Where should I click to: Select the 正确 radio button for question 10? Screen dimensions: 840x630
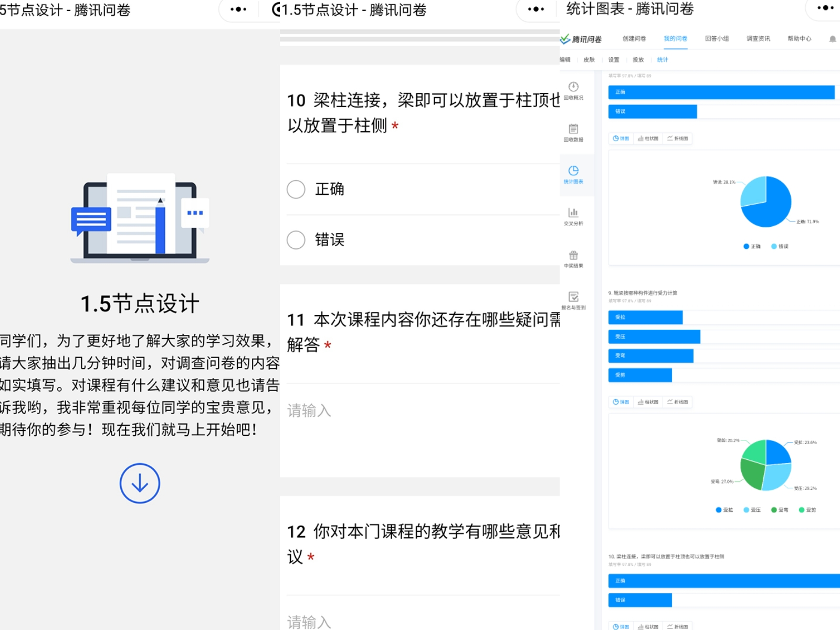[296, 189]
